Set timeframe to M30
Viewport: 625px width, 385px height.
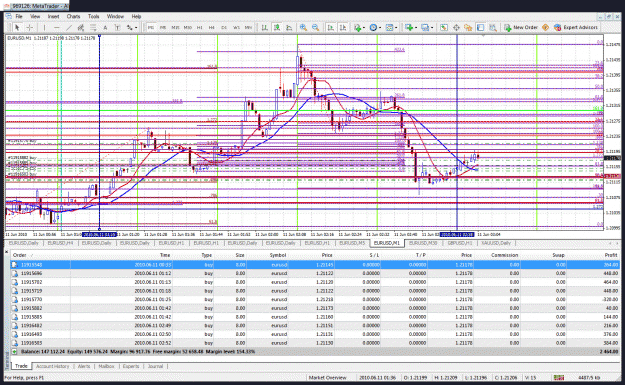(x=187, y=28)
